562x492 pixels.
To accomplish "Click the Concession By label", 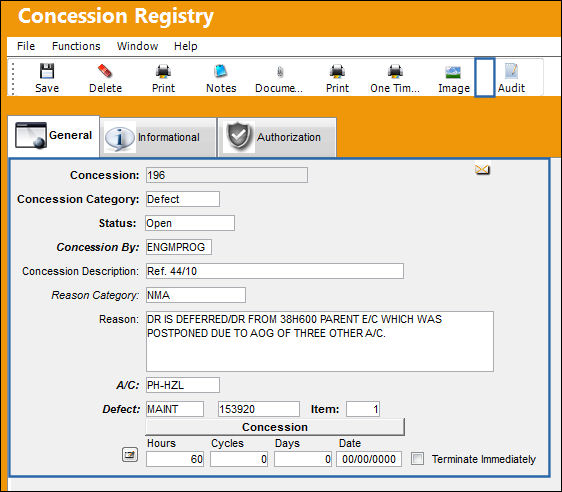I will point(97,247).
